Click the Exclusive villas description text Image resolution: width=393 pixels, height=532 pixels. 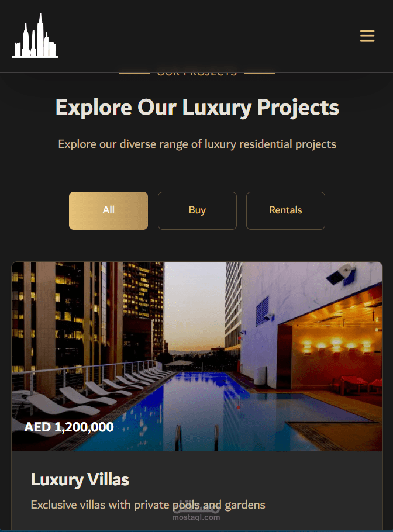tap(148, 505)
